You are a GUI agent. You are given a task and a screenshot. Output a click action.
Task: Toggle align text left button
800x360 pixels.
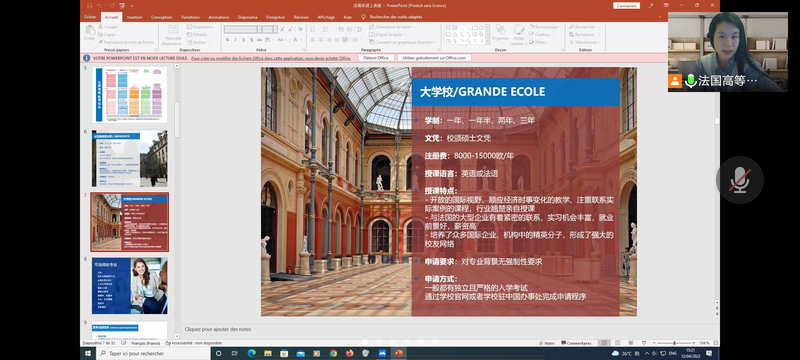[x=313, y=40]
